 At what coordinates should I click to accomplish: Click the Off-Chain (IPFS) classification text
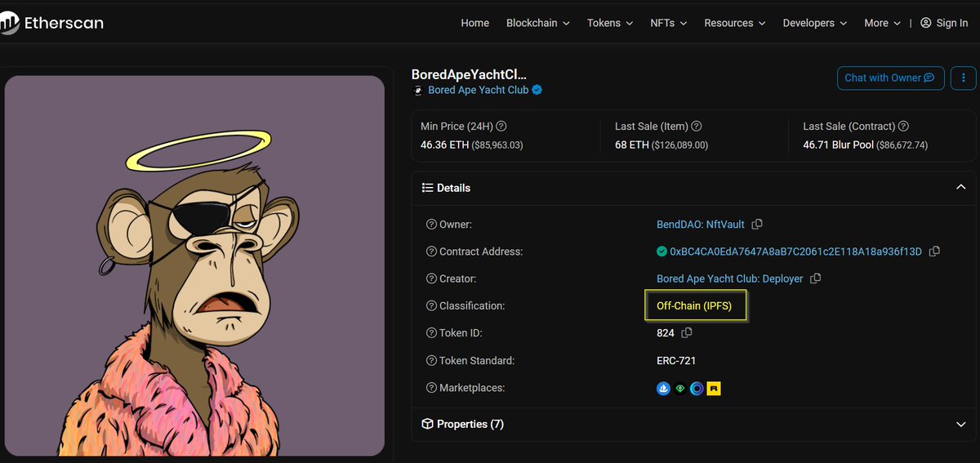pyautogui.click(x=694, y=306)
